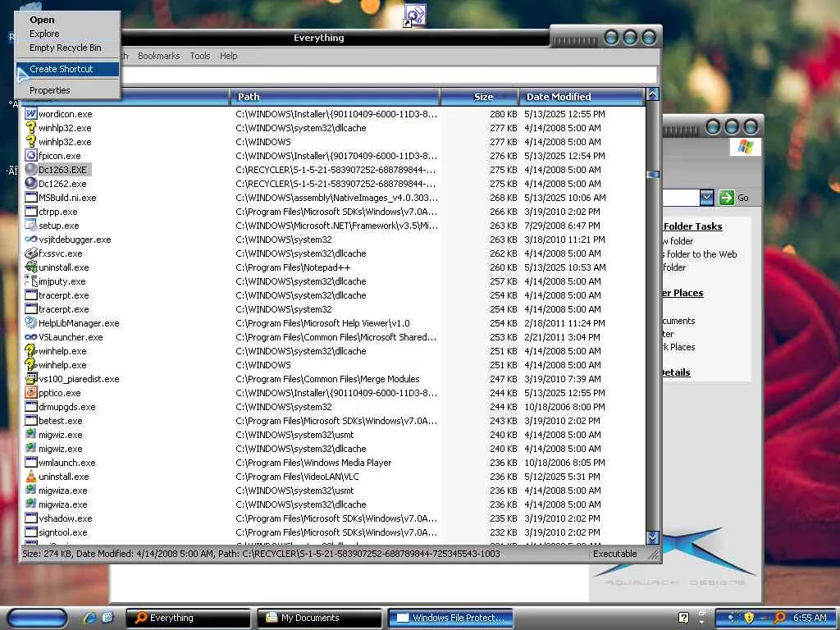The height and width of the screenshot is (630, 840).
Task: Open the Help menu in Everything
Action: [228, 56]
